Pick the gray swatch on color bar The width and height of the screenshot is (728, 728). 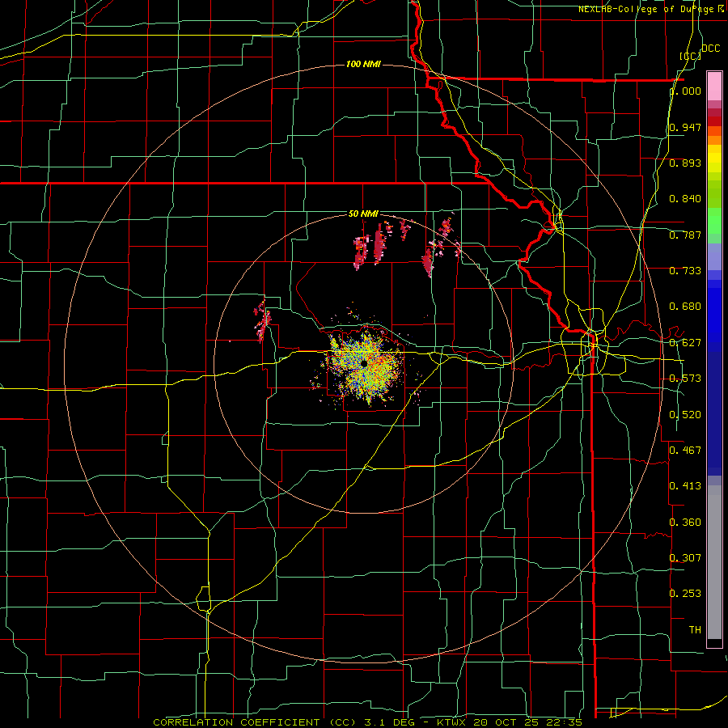[714, 562]
